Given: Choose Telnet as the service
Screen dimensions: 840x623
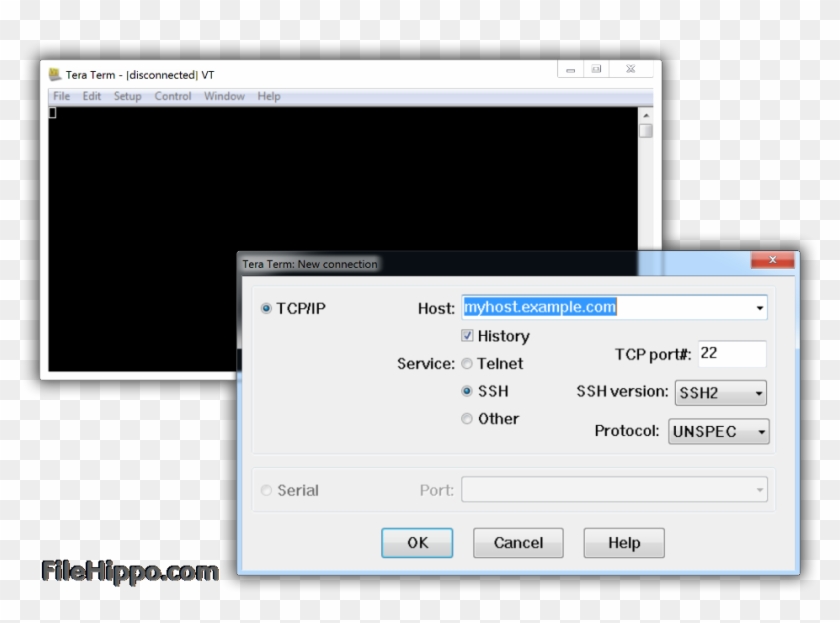Looking at the screenshot, I should 466,364.
